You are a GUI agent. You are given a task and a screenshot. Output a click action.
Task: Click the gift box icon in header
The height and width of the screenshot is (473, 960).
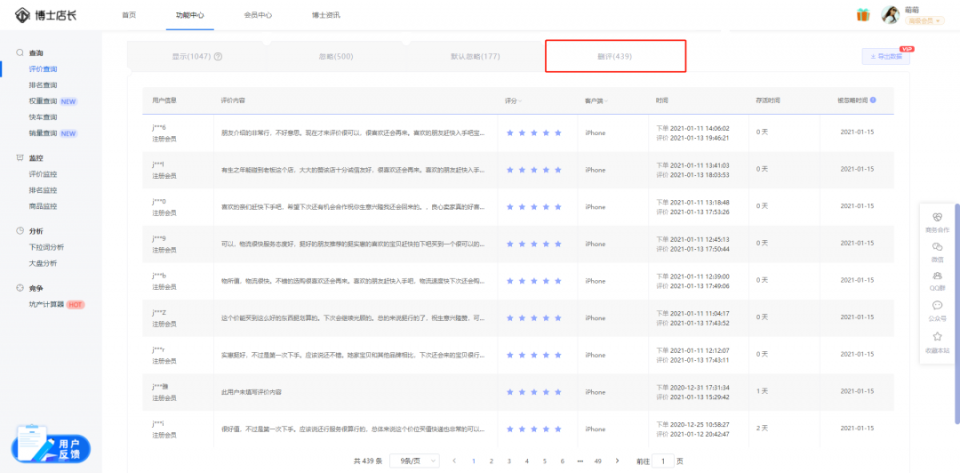click(863, 15)
